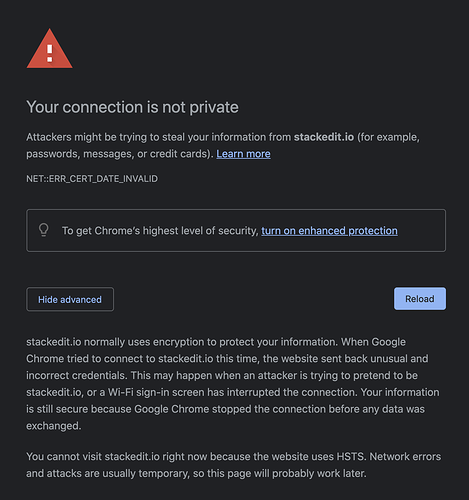Click the red warning triangle icon

[x=49, y=49]
